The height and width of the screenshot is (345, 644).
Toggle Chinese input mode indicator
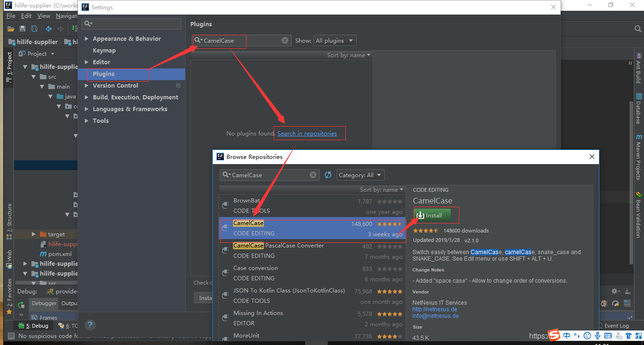pyautogui.click(x=567, y=336)
